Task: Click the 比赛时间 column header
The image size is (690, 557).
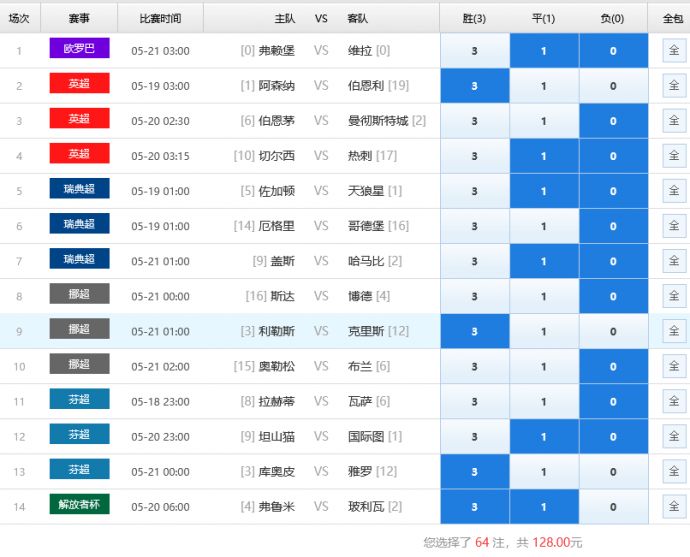Action: point(160,18)
